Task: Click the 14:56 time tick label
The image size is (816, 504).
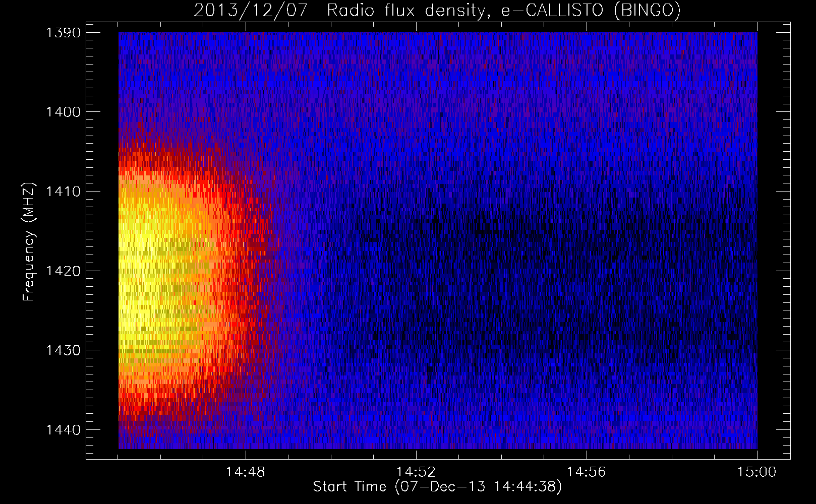Action: (587, 472)
